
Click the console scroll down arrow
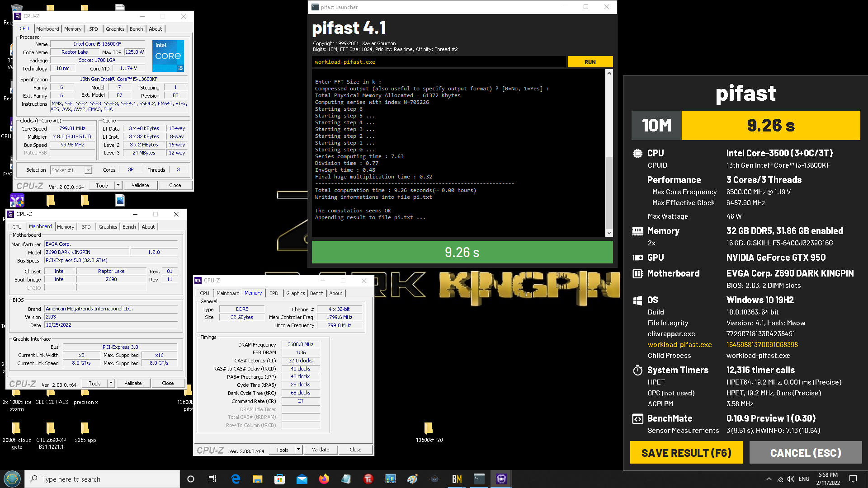coord(609,233)
